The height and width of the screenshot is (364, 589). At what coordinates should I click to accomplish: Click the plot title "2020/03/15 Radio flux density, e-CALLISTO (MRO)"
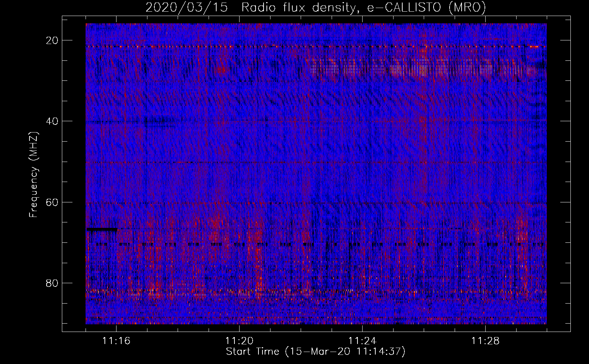[316, 7]
